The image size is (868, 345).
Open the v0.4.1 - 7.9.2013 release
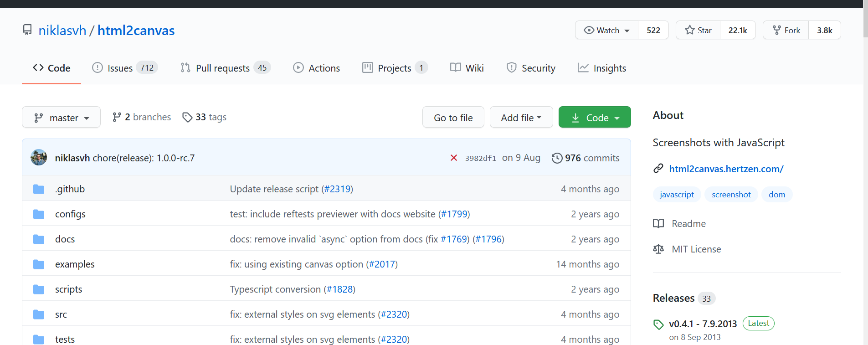tap(703, 324)
